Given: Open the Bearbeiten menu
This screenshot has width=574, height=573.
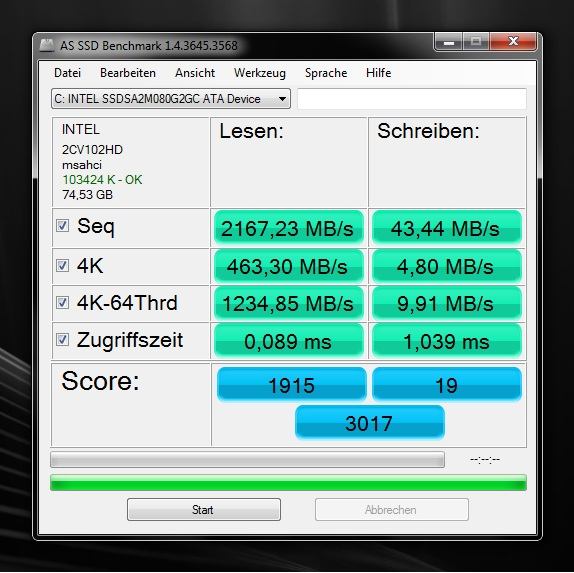Looking at the screenshot, I should [128, 73].
